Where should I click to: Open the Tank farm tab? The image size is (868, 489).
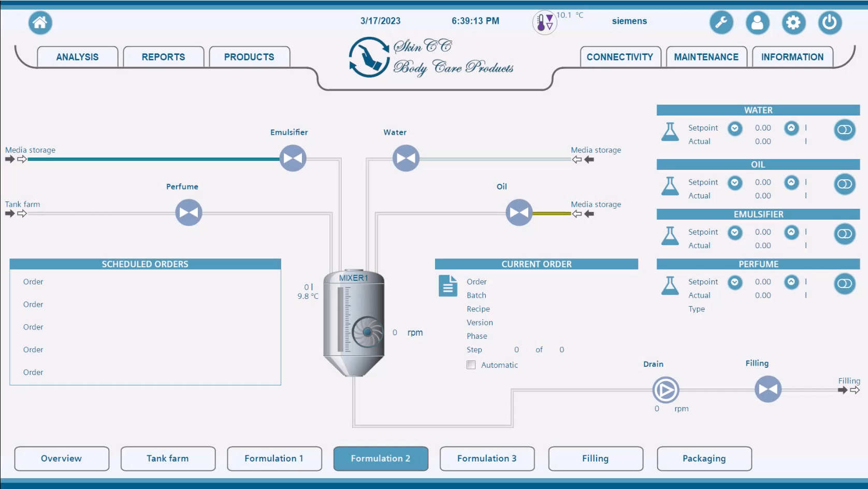[x=168, y=458]
